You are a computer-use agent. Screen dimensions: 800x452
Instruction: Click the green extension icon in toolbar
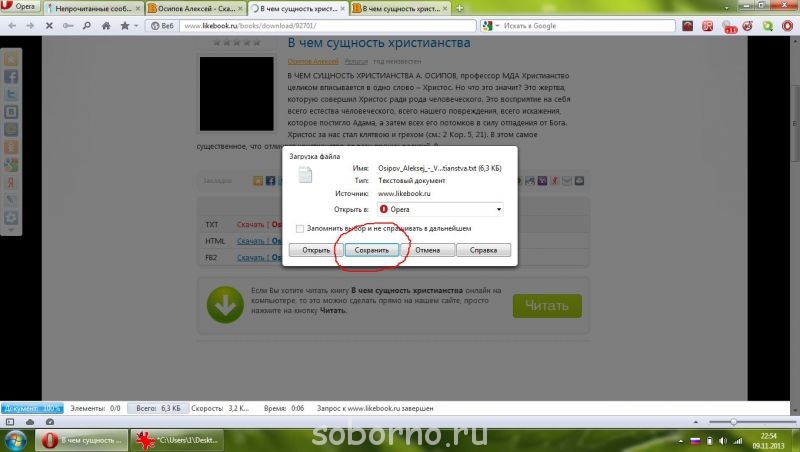point(768,26)
